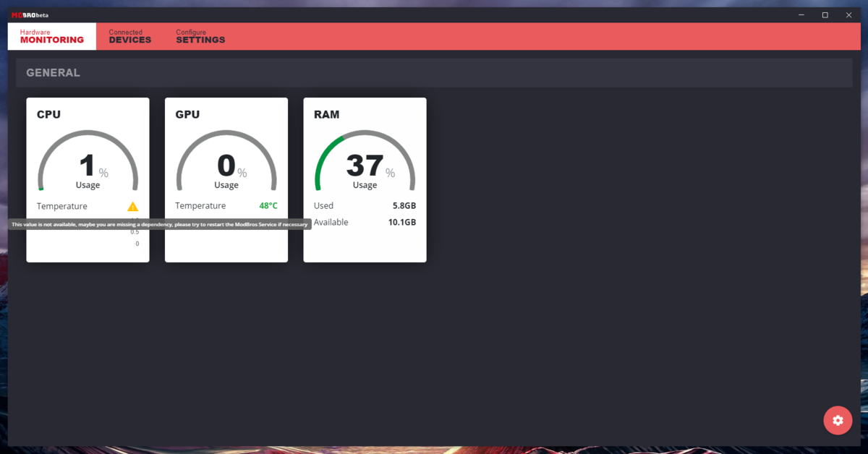Click the value not available tooltip
Image resolution: width=868 pixels, height=454 pixels.
click(x=160, y=225)
